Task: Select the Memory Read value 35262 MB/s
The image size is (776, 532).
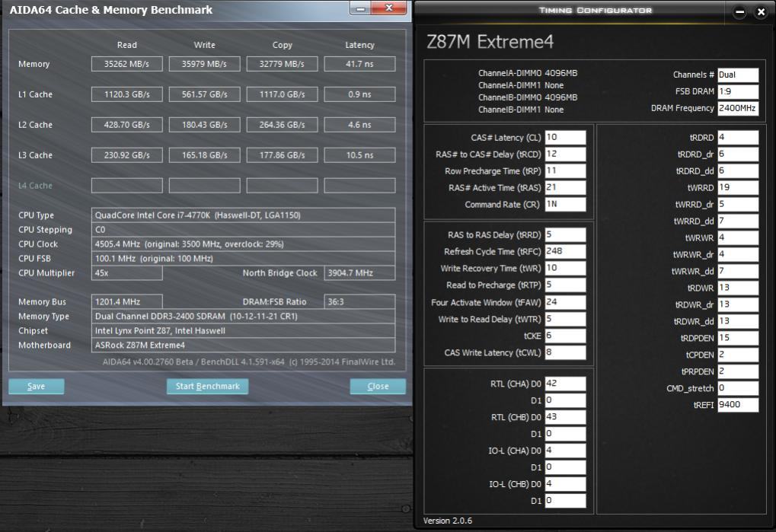Action: [x=126, y=64]
